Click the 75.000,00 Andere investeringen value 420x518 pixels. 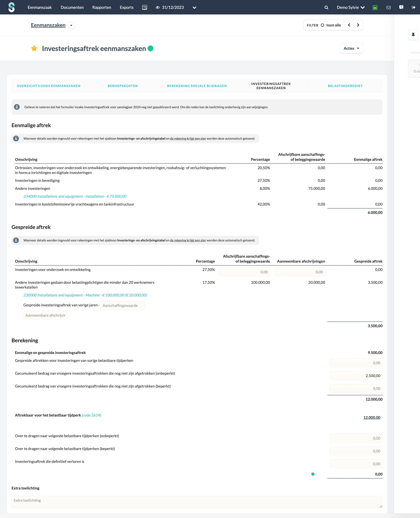[x=317, y=188]
